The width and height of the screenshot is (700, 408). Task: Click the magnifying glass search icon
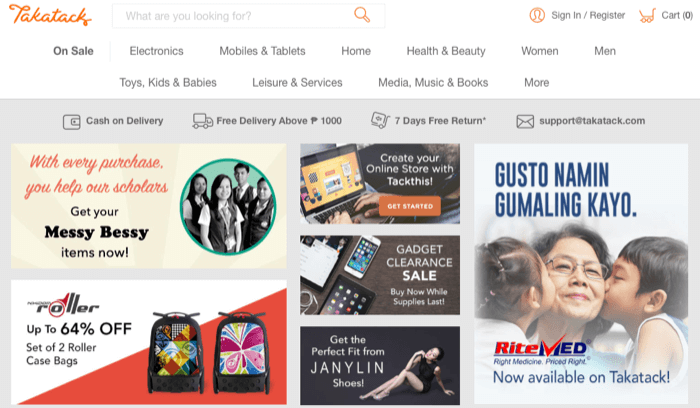pyautogui.click(x=362, y=15)
